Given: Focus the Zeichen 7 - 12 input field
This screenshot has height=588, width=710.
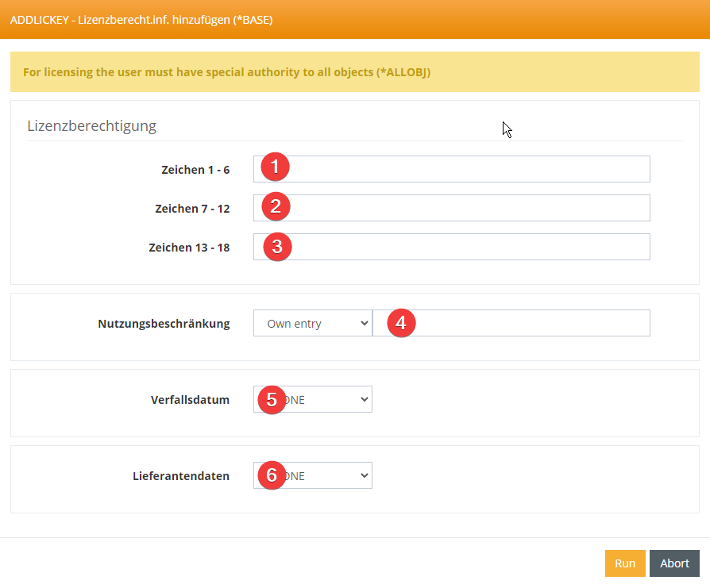Looking at the screenshot, I should (x=469, y=208).
